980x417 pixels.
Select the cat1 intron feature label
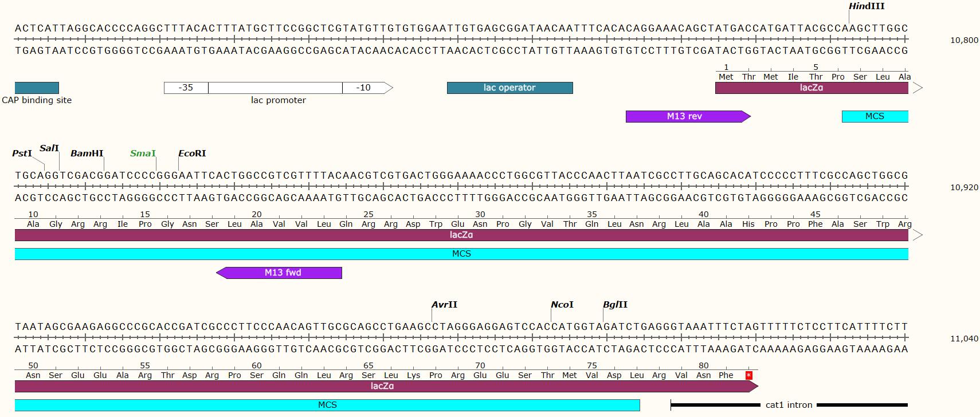[x=789, y=405]
